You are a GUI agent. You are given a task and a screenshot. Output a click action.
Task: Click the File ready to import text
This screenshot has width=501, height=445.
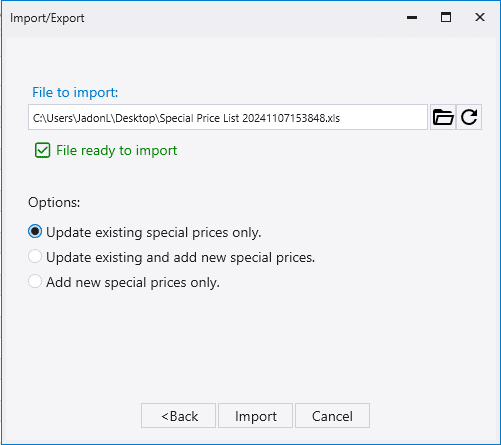click(x=116, y=151)
